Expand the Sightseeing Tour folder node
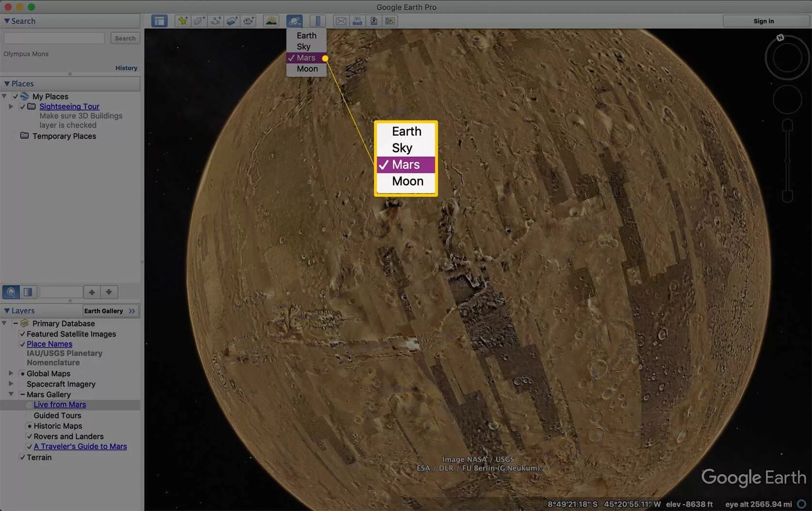Image resolution: width=812 pixels, height=511 pixels. [x=11, y=106]
